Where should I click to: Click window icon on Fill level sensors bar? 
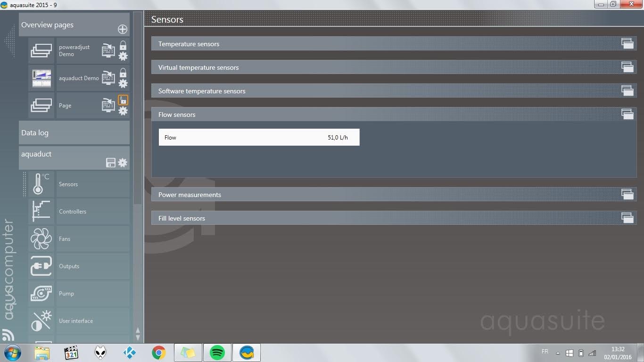(627, 218)
